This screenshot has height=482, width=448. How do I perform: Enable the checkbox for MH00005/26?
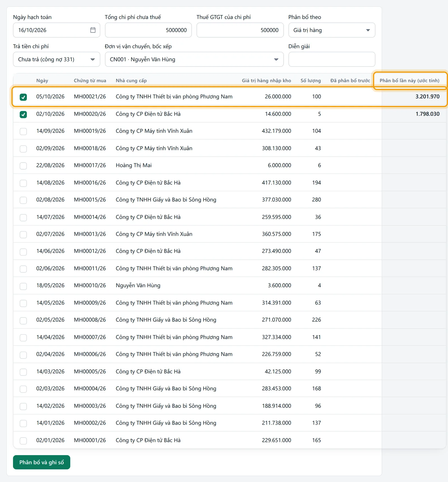pos(23,372)
